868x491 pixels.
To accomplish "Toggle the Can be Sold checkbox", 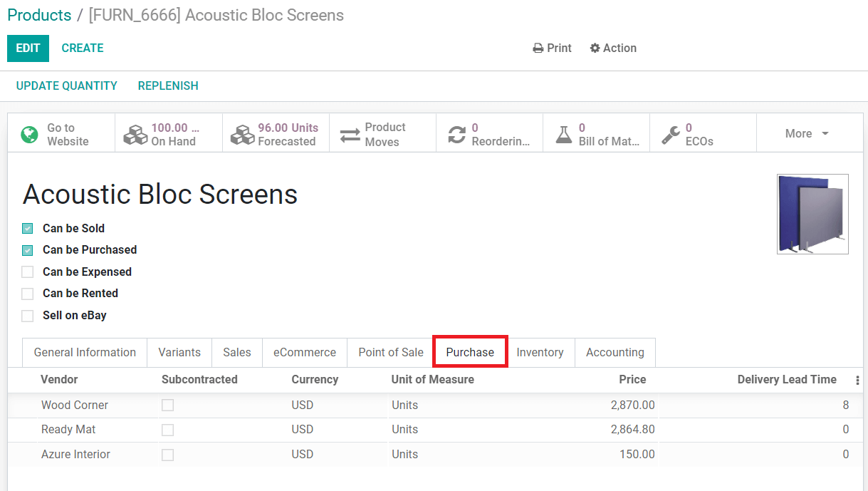I will pos(28,229).
